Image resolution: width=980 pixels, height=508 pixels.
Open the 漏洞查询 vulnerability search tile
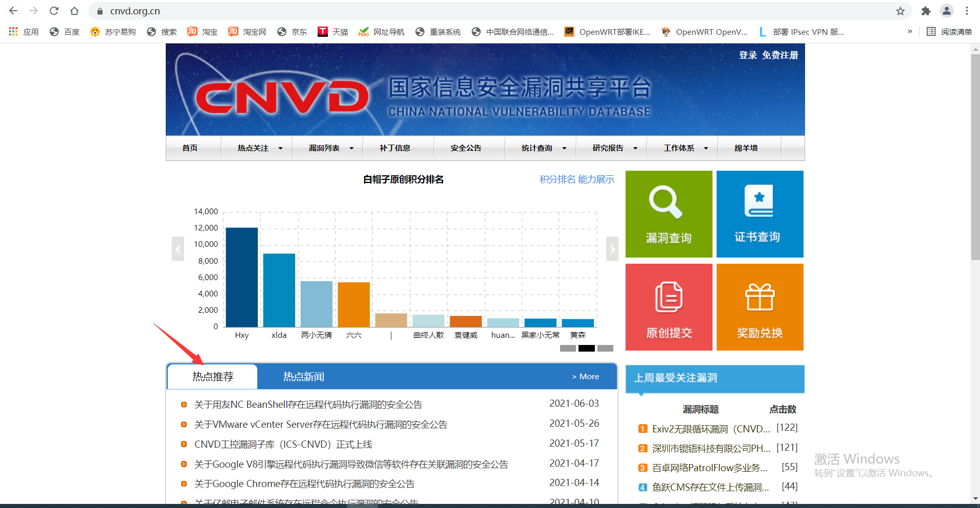point(668,214)
